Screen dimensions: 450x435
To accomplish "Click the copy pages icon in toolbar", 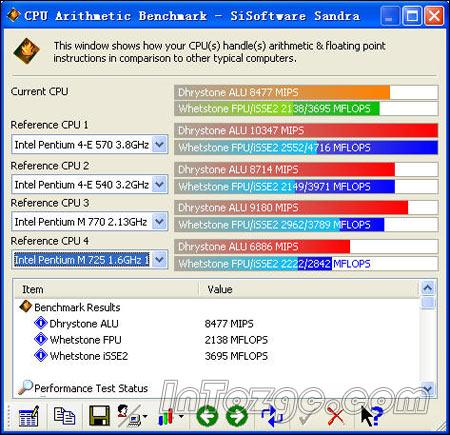I will click(64, 416).
